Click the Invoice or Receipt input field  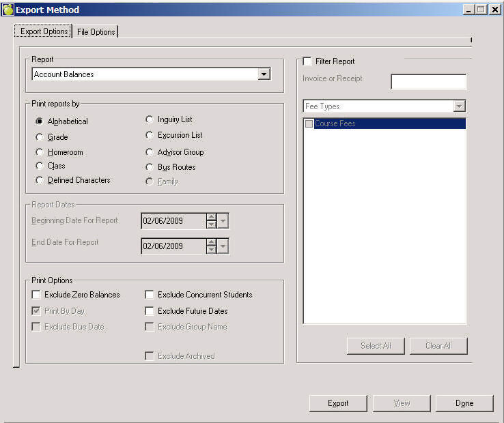pyautogui.click(x=428, y=82)
